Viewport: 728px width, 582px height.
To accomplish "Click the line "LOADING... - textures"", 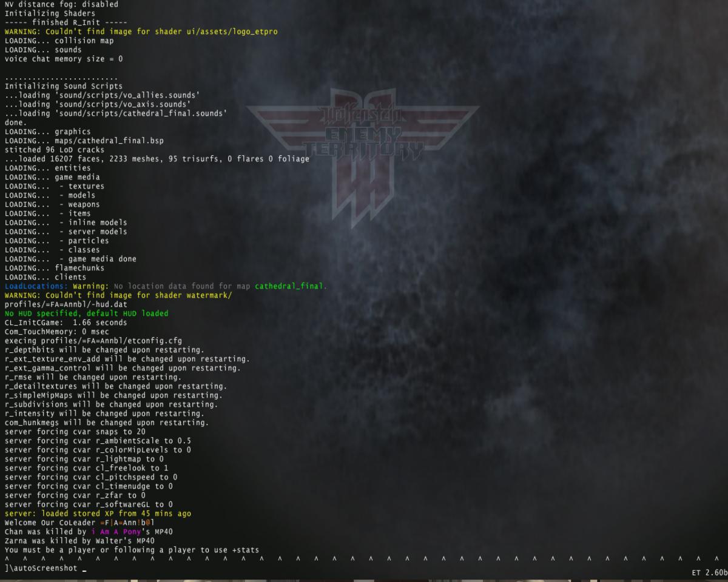I will tap(54, 186).
